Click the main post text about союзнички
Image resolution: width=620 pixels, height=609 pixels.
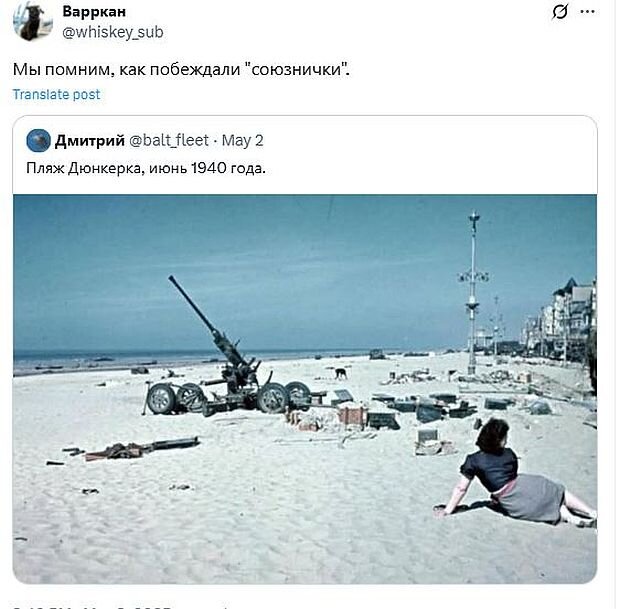pyautogui.click(x=181, y=70)
